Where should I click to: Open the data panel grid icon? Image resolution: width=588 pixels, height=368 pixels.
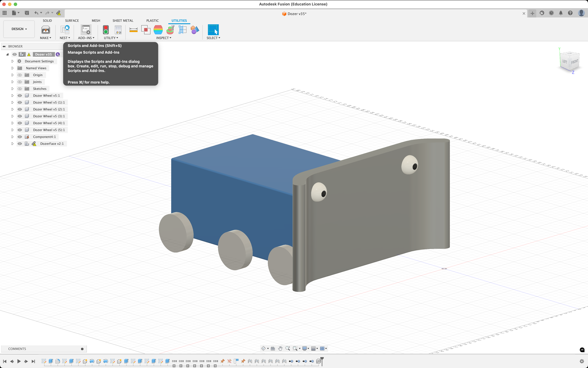5,13
